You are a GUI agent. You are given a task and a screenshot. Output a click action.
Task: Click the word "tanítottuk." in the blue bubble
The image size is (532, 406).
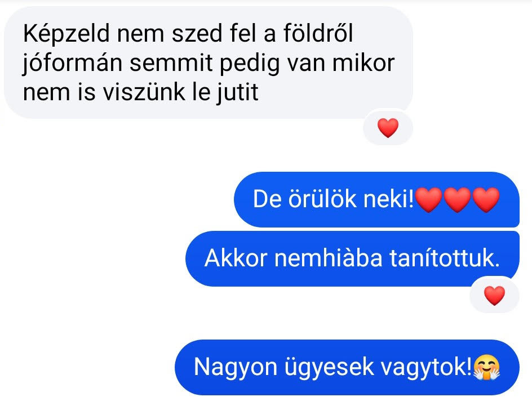coord(445,258)
